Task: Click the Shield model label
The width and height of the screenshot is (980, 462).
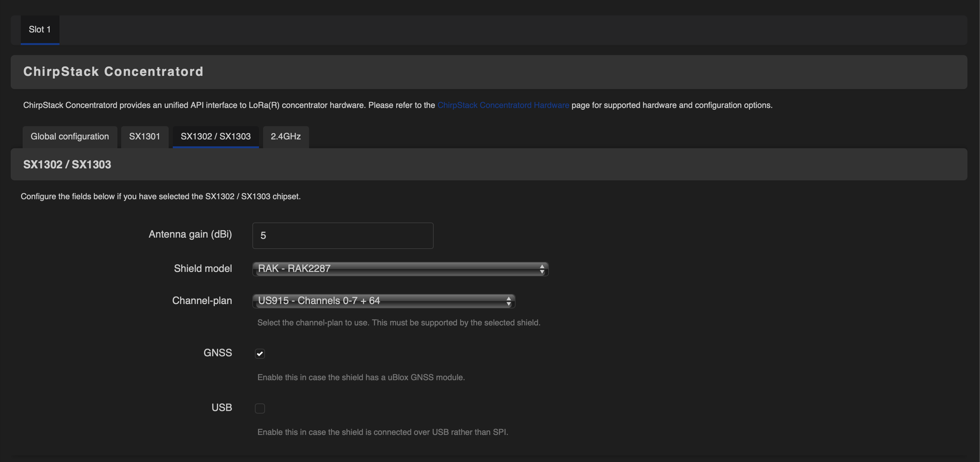Action: point(203,269)
